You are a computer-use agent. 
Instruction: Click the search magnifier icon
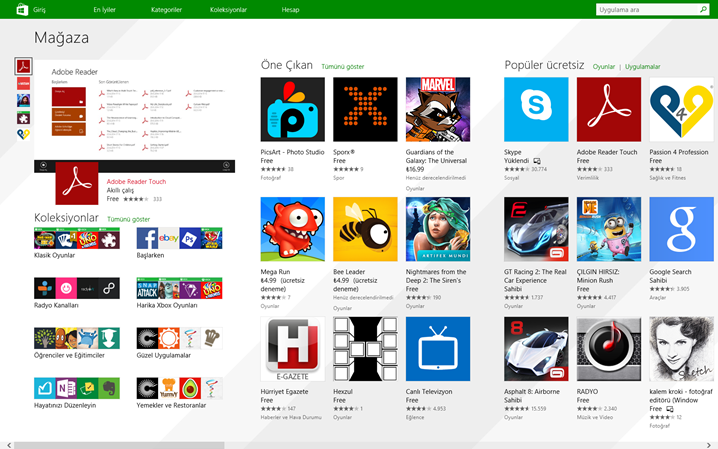click(x=703, y=9)
